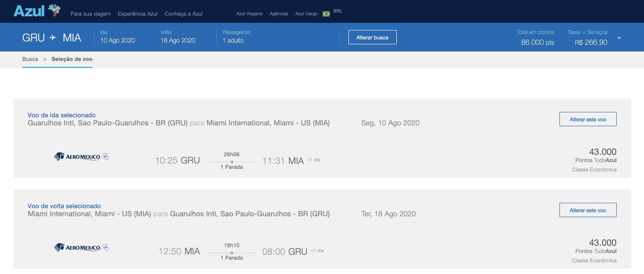644x274 pixels.
Task: Go to Azul Viagens link
Action: point(249,14)
